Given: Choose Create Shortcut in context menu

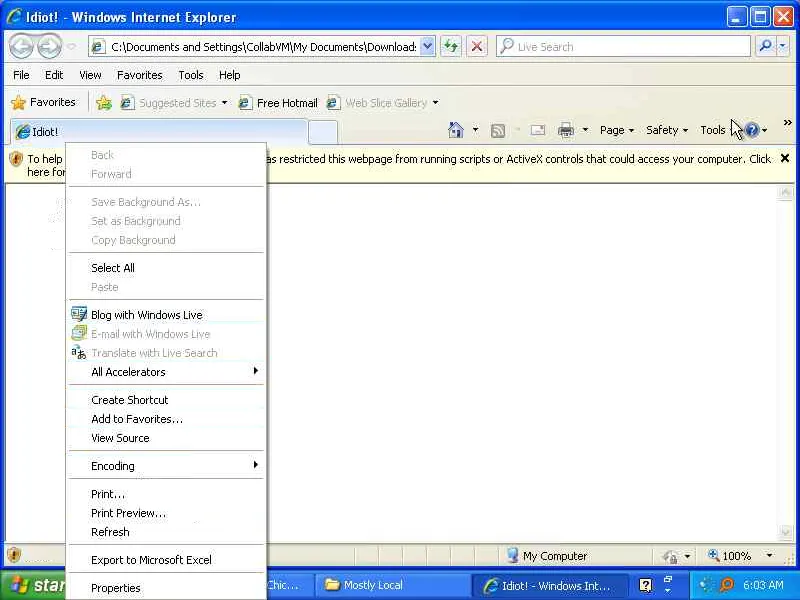Looking at the screenshot, I should coord(166,400).
